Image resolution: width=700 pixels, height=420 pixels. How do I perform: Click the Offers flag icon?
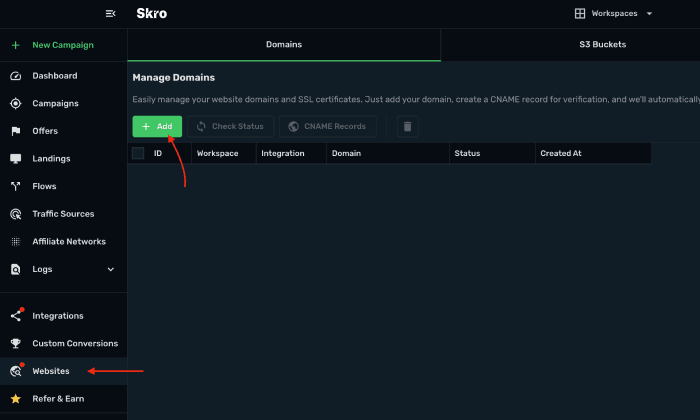[x=16, y=131]
